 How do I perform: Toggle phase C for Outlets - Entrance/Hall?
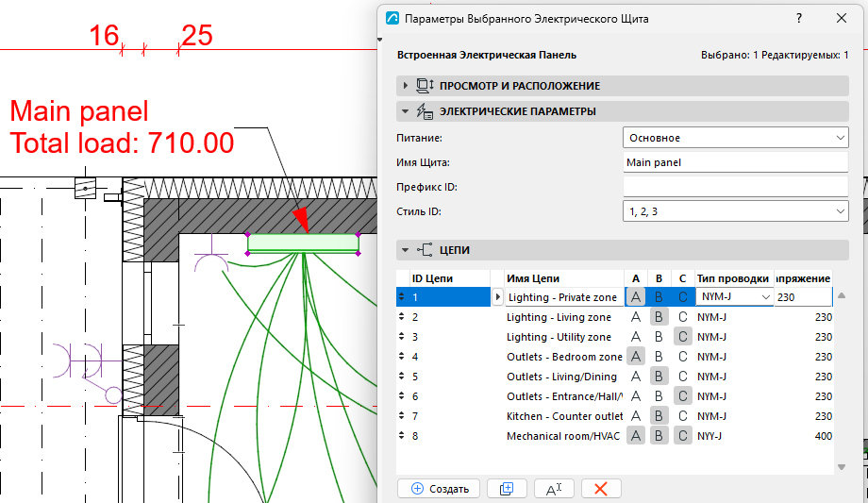pyautogui.click(x=682, y=396)
